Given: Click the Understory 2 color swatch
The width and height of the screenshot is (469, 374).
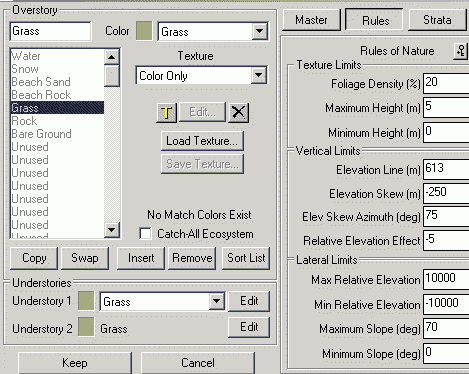Looking at the screenshot, I should (x=86, y=327).
